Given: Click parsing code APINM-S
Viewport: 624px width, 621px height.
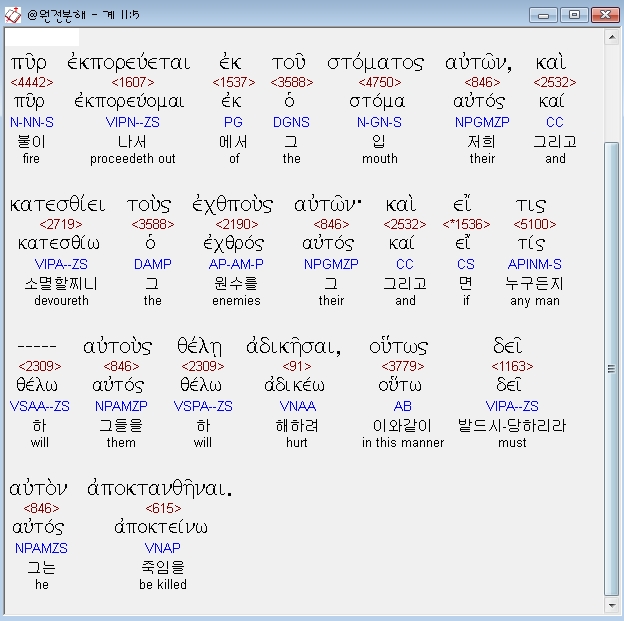Looking at the screenshot, I should coord(534,264).
